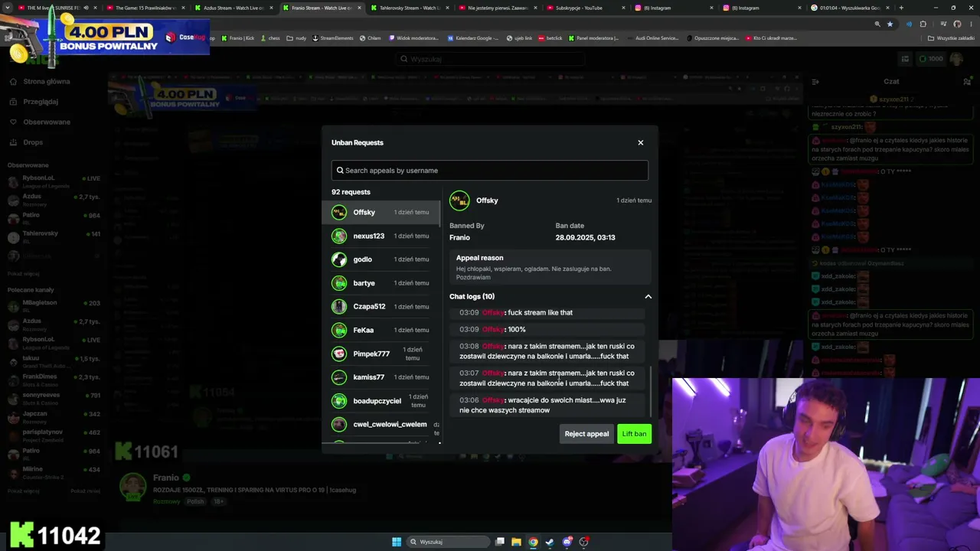
Task: Click the 03:06 'wracajcie do swoich miast' log
Action: click(x=547, y=405)
